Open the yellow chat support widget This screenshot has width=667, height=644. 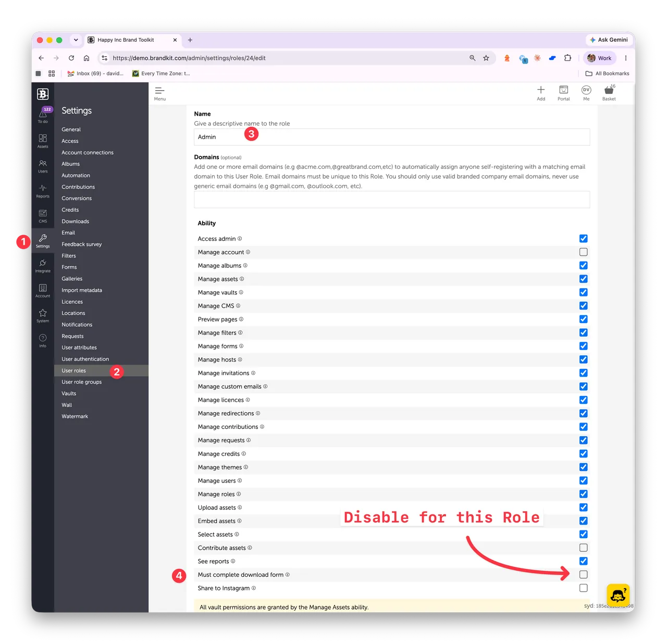coord(618,595)
